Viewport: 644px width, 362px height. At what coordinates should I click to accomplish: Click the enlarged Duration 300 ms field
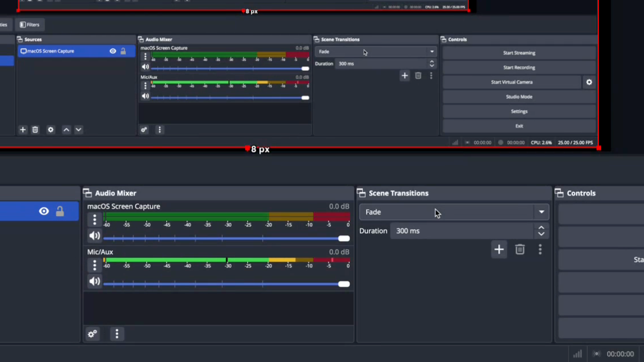461,231
